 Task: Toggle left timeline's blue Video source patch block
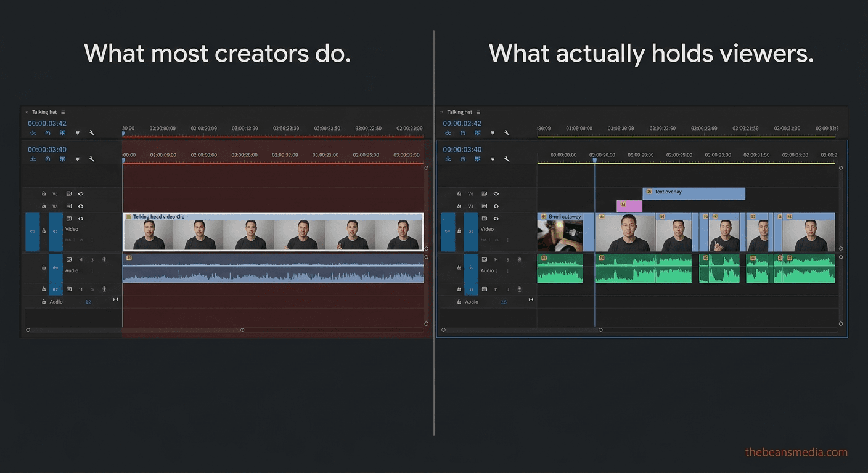click(32, 232)
